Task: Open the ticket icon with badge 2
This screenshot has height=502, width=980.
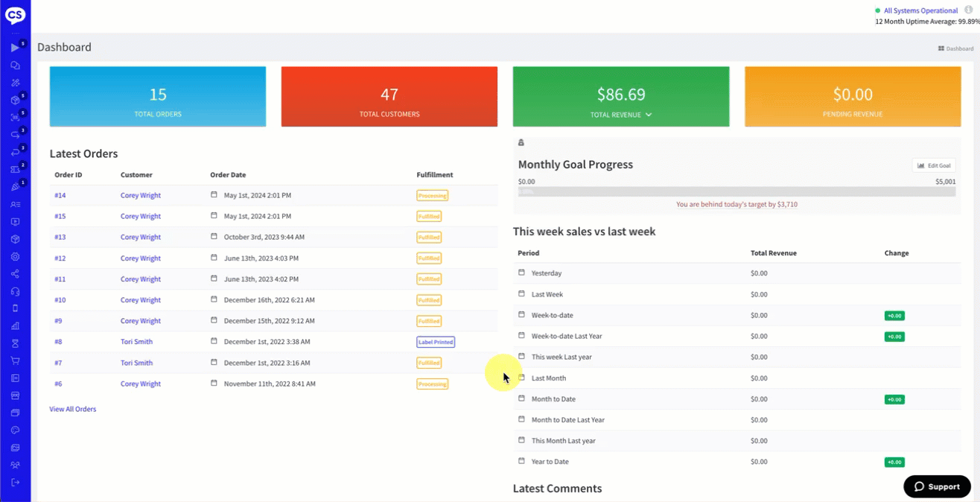Action: tap(15, 170)
